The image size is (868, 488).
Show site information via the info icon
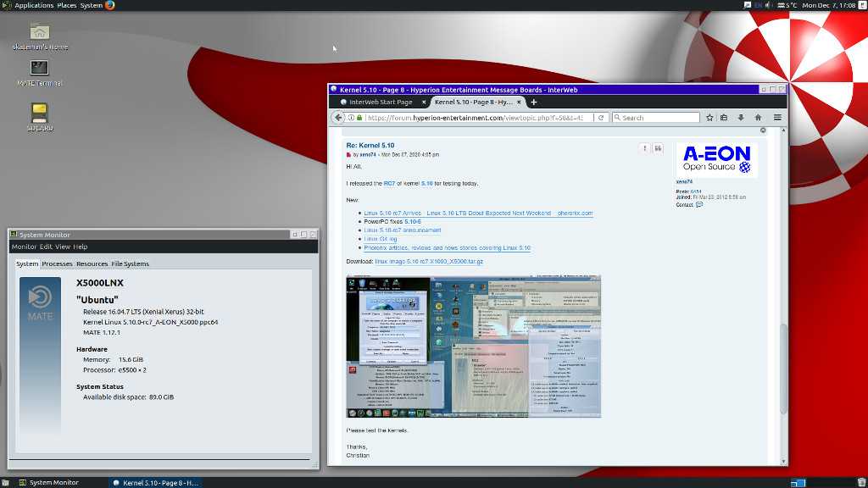(x=351, y=118)
